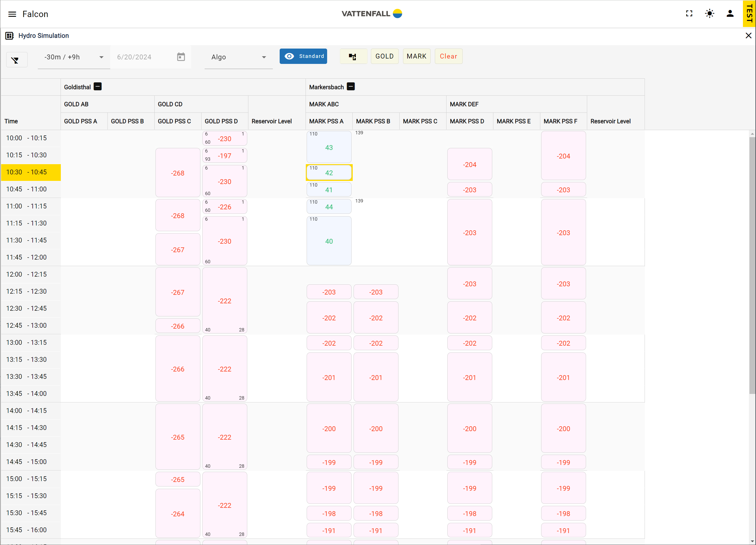Collapse the Goldisthal column group
Screen dimensions: 756x545
(98, 87)
